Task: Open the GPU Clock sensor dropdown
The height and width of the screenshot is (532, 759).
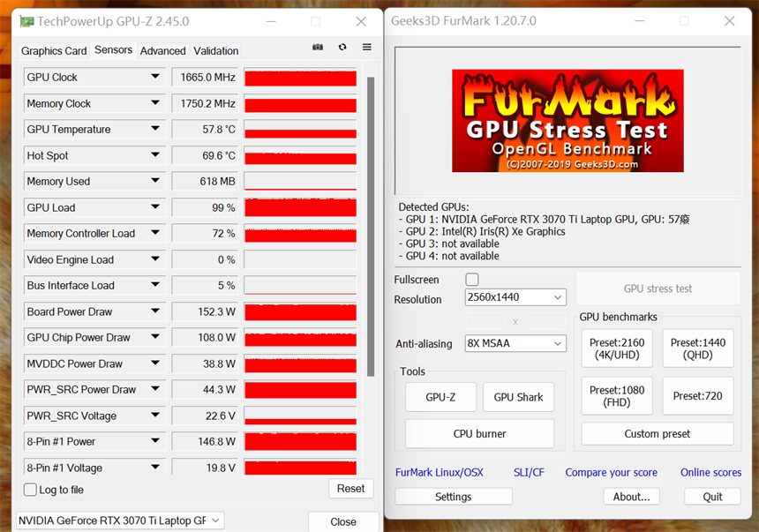Action: point(155,77)
